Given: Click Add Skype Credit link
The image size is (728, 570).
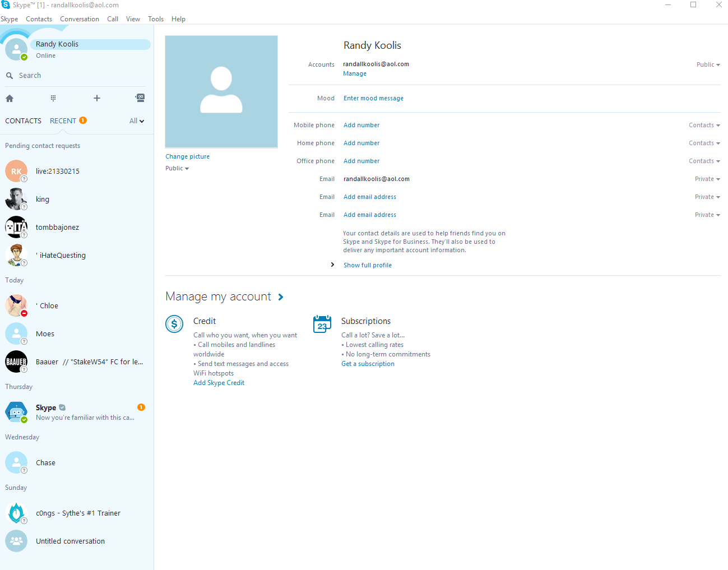Looking at the screenshot, I should pyautogui.click(x=219, y=383).
